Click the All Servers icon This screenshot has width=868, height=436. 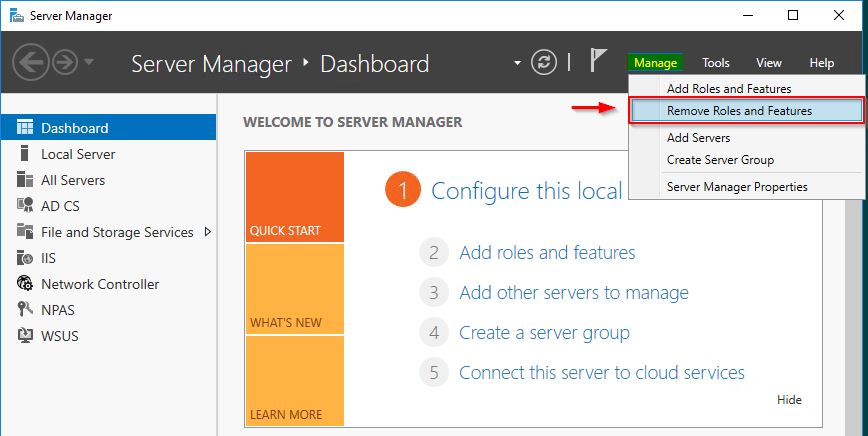point(25,179)
